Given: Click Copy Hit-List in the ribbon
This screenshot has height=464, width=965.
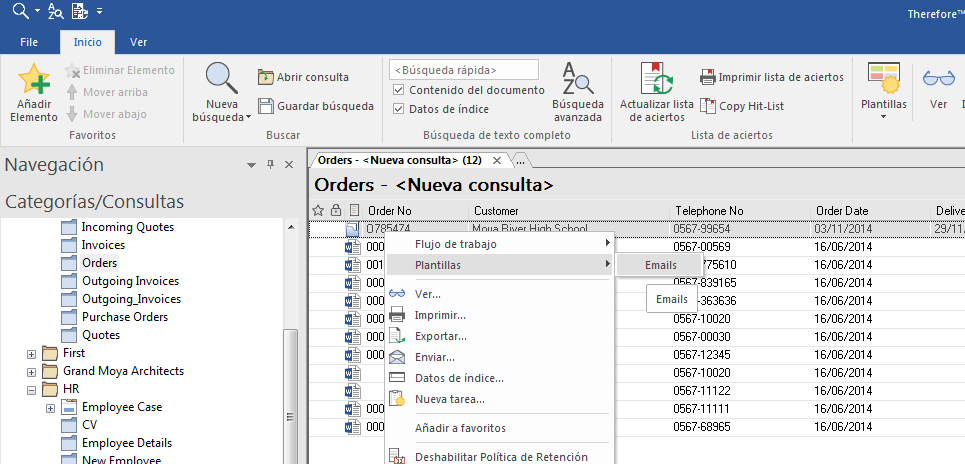Looking at the screenshot, I should tap(742, 106).
